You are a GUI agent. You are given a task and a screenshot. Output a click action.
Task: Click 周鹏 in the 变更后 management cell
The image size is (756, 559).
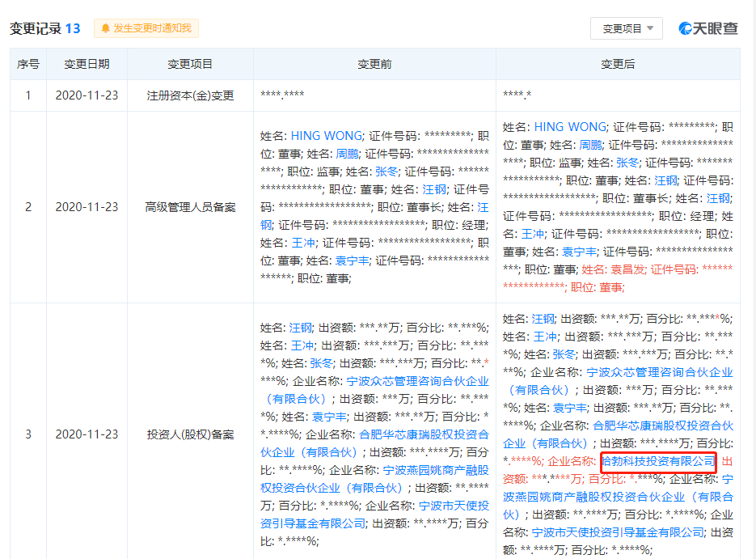(590, 145)
